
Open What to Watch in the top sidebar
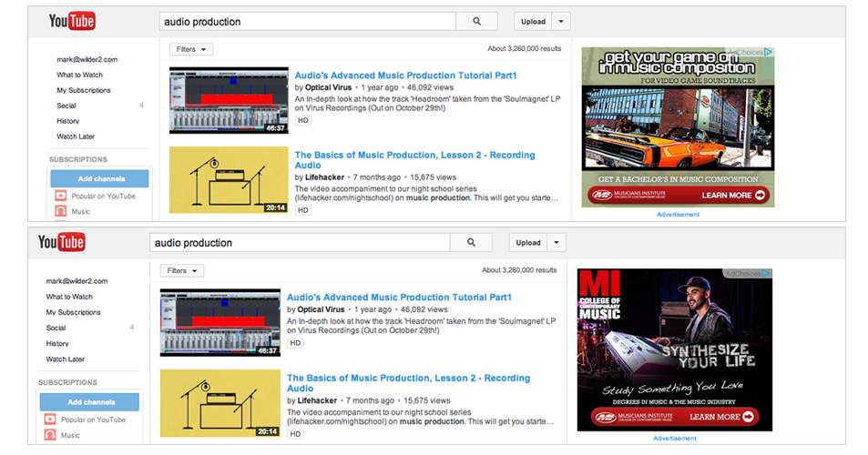[x=80, y=75]
